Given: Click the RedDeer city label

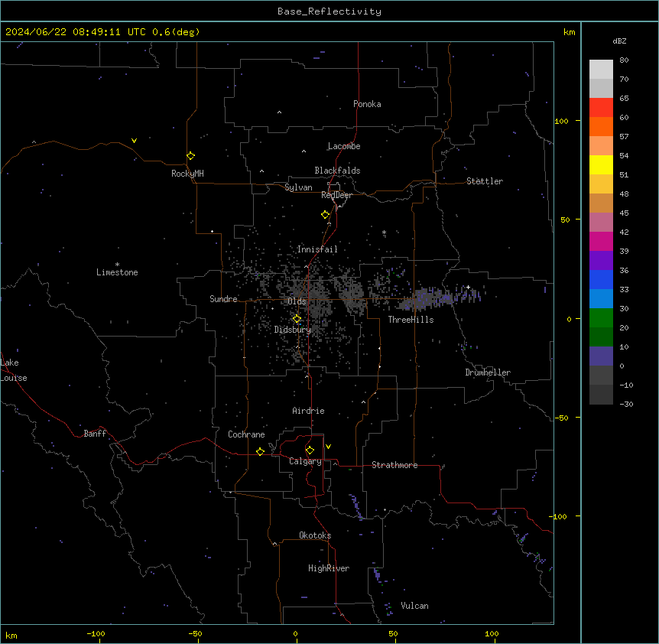Looking at the screenshot, I should (x=336, y=195).
